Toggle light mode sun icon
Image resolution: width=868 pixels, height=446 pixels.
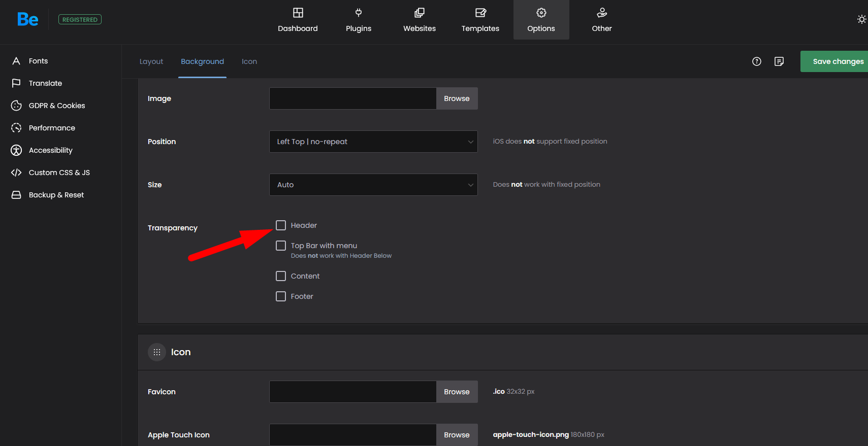click(x=861, y=19)
